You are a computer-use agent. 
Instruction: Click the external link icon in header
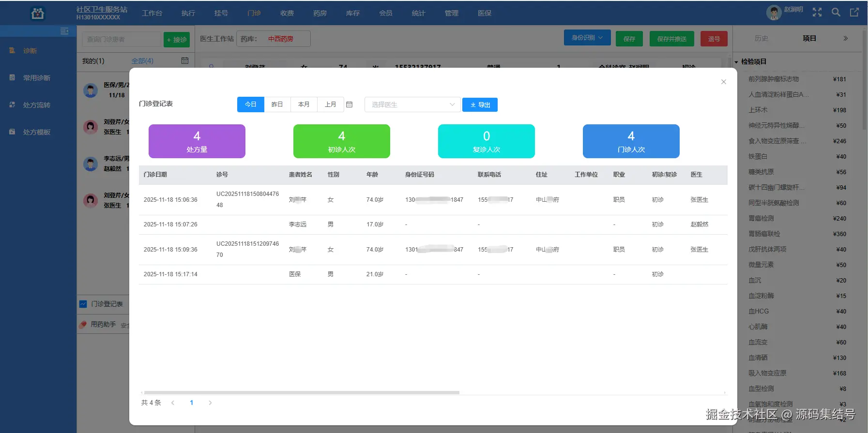854,13
